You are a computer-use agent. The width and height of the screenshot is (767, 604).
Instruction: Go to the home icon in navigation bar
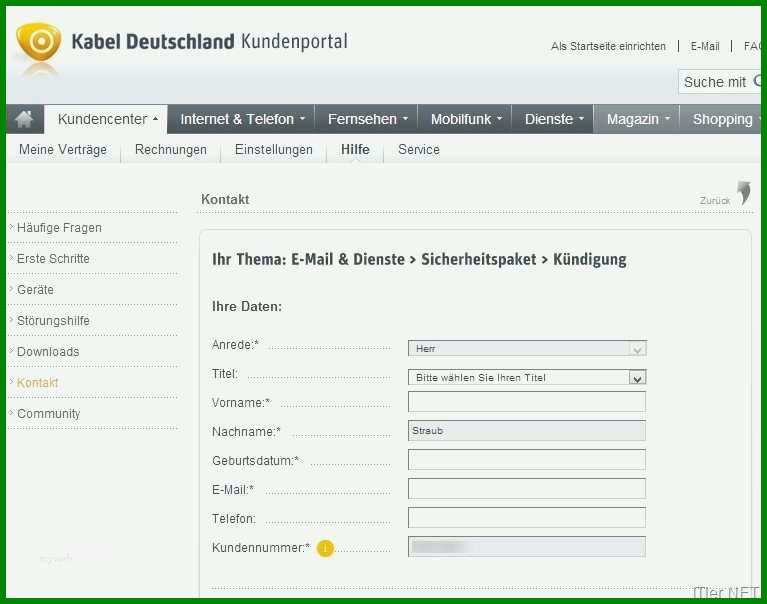[24, 119]
